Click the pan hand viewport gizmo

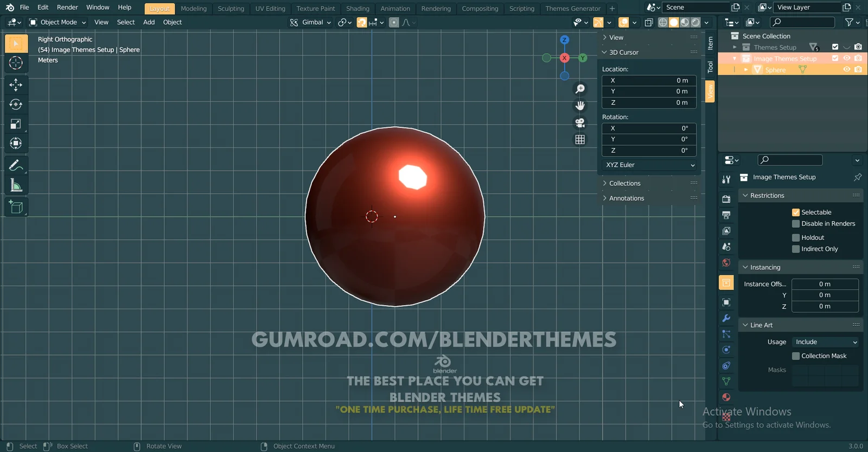580,106
